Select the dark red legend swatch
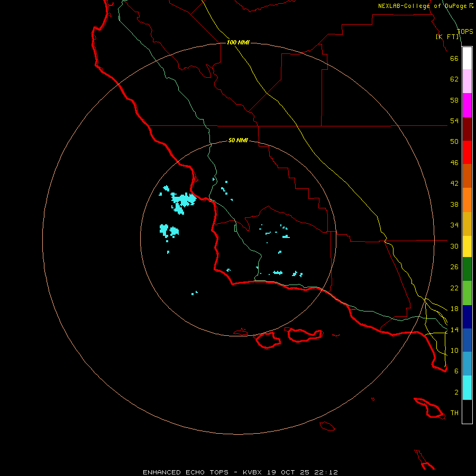476x476 pixels. [467, 129]
